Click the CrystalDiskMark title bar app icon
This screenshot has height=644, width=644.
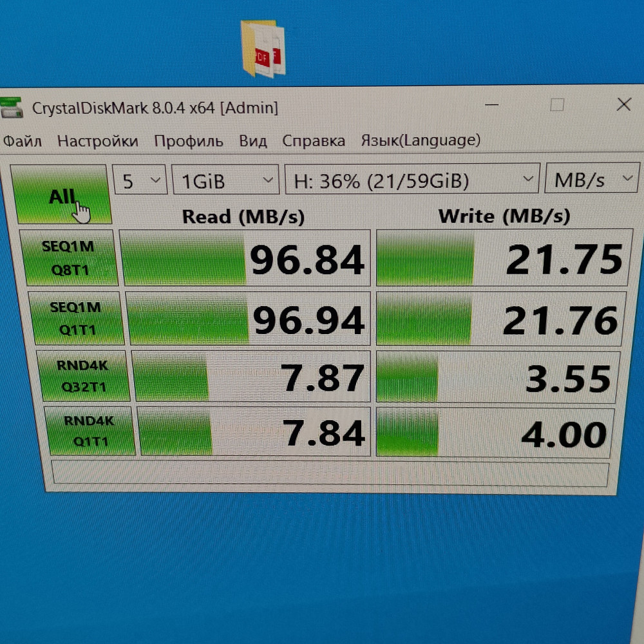[11, 107]
